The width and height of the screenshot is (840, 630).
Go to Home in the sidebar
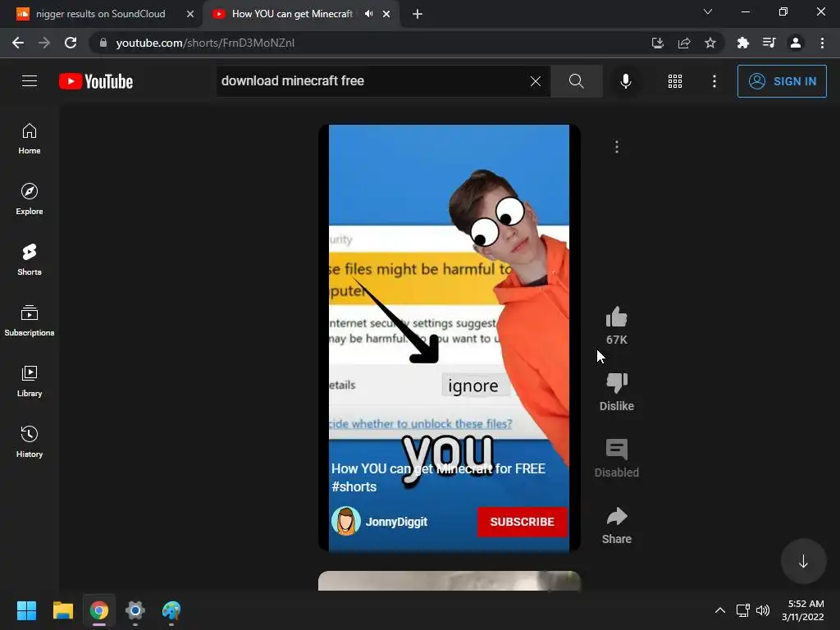30,138
